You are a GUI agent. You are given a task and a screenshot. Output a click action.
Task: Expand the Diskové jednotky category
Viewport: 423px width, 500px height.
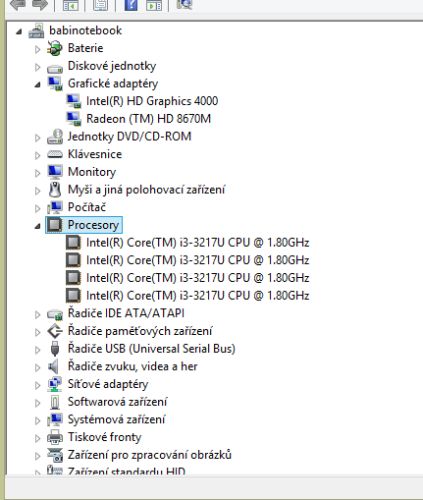coord(38,67)
